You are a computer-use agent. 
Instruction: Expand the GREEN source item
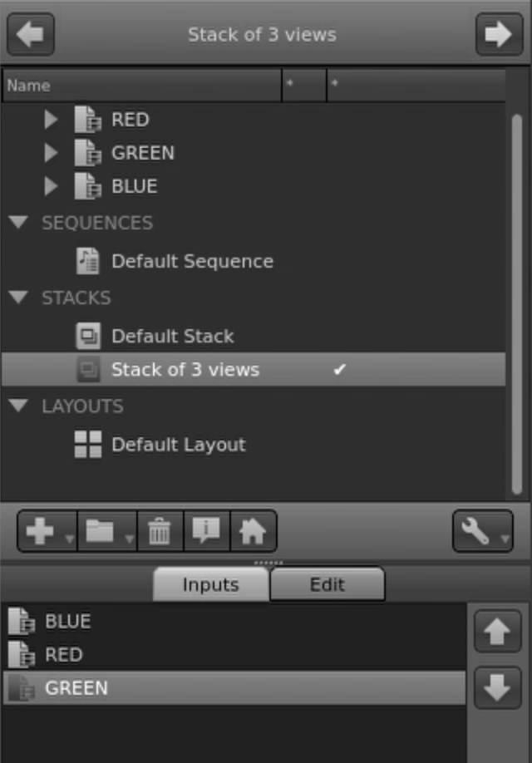click(52, 153)
